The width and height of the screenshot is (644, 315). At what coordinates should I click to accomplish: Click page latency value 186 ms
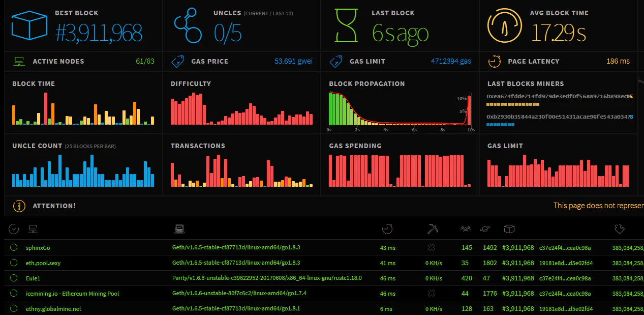618,62
